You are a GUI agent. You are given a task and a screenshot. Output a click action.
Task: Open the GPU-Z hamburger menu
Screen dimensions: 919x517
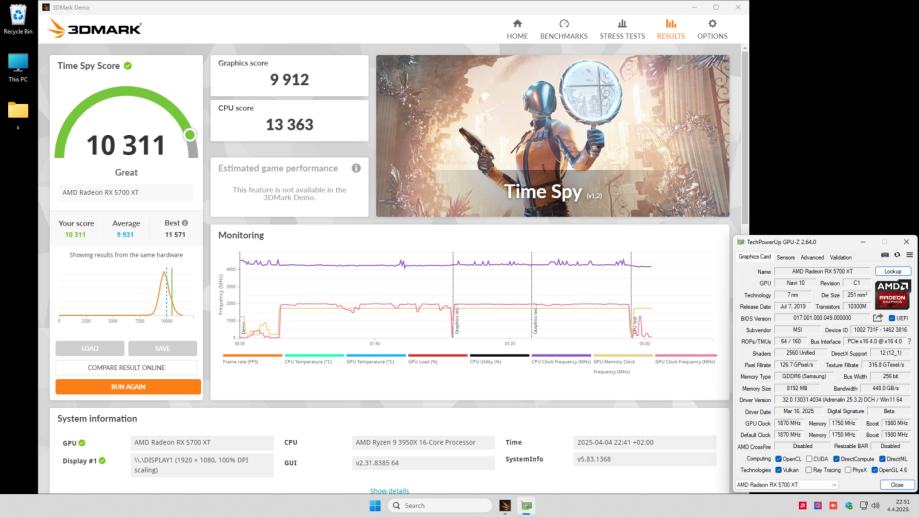[x=909, y=255]
